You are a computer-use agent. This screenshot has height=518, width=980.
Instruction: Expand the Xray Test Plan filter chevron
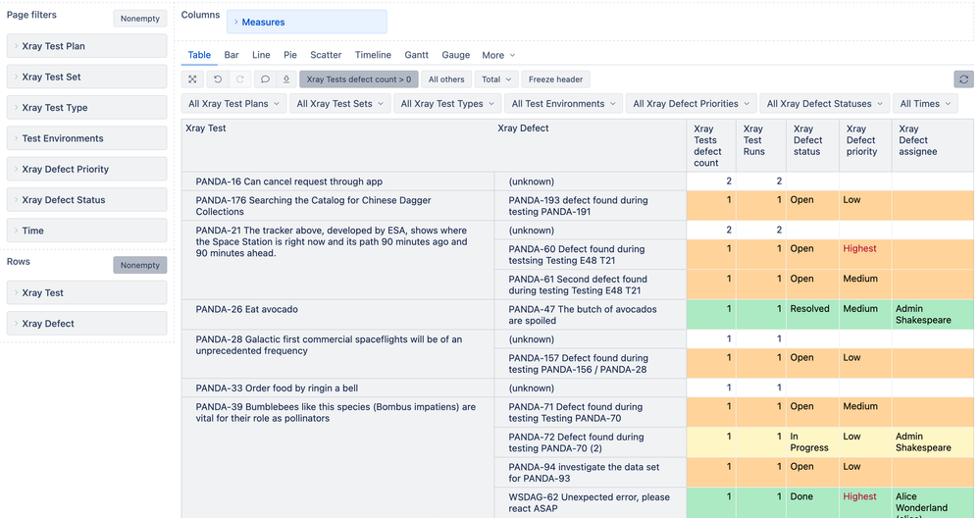[x=16, y=46]
